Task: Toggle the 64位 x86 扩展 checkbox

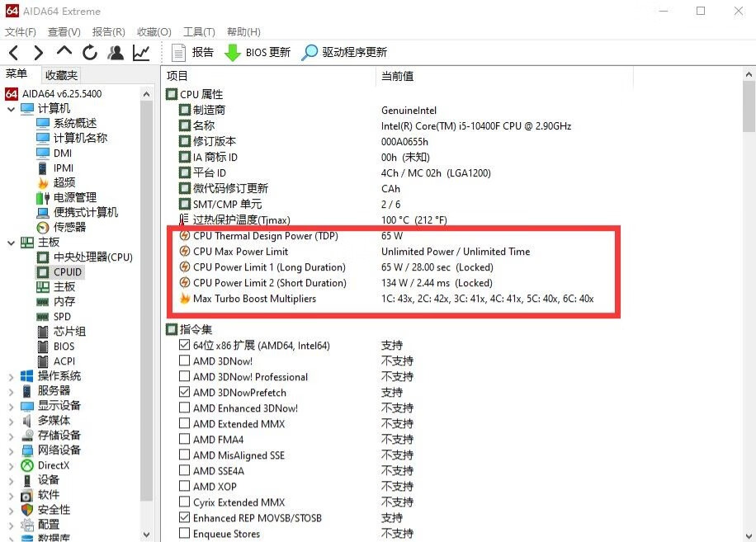Action: click(184, 345)
